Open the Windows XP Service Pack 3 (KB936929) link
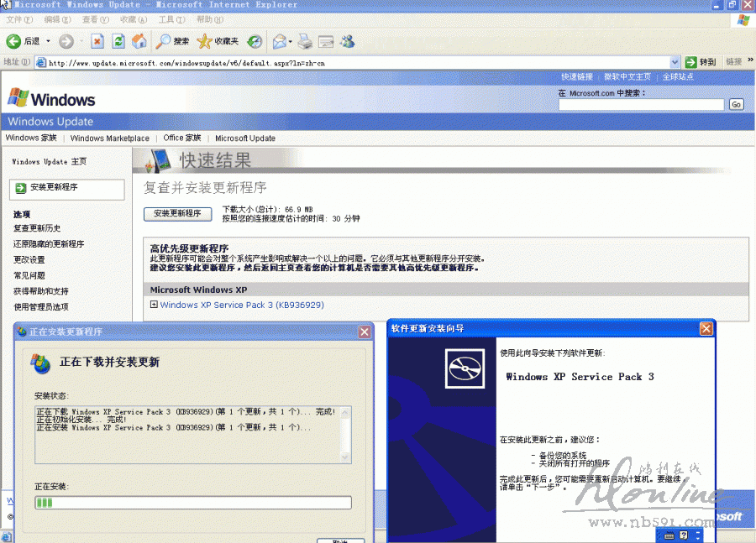The image size is (756, 543). tap(242, 305)
